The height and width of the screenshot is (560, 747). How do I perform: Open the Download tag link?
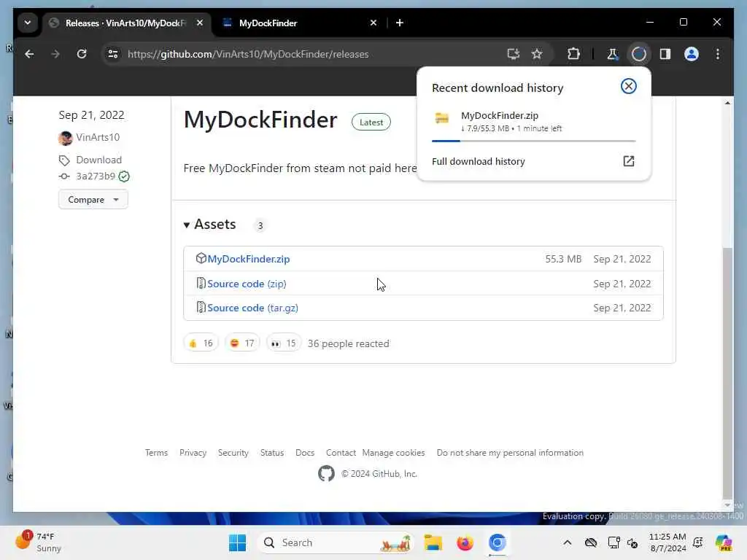click(98, 160)
